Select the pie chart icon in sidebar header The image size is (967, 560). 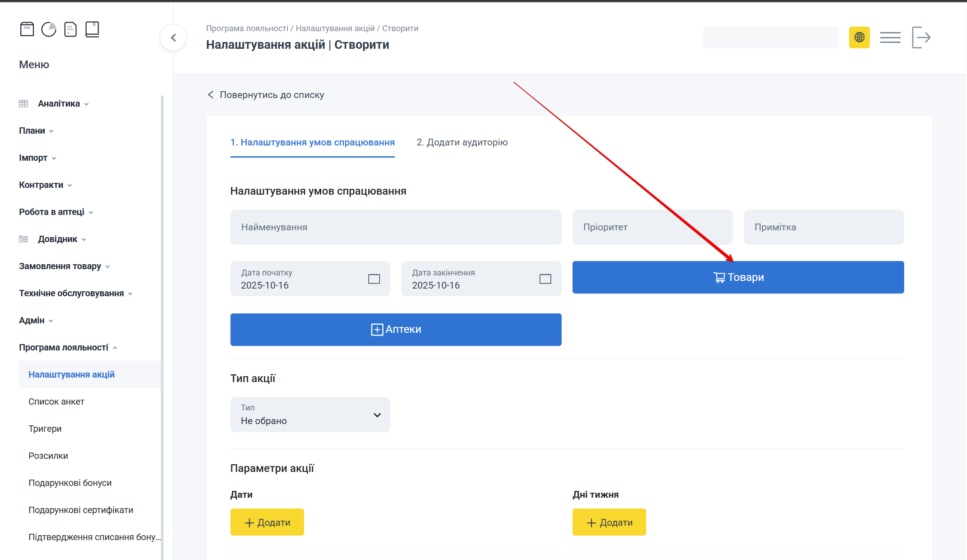49,29
